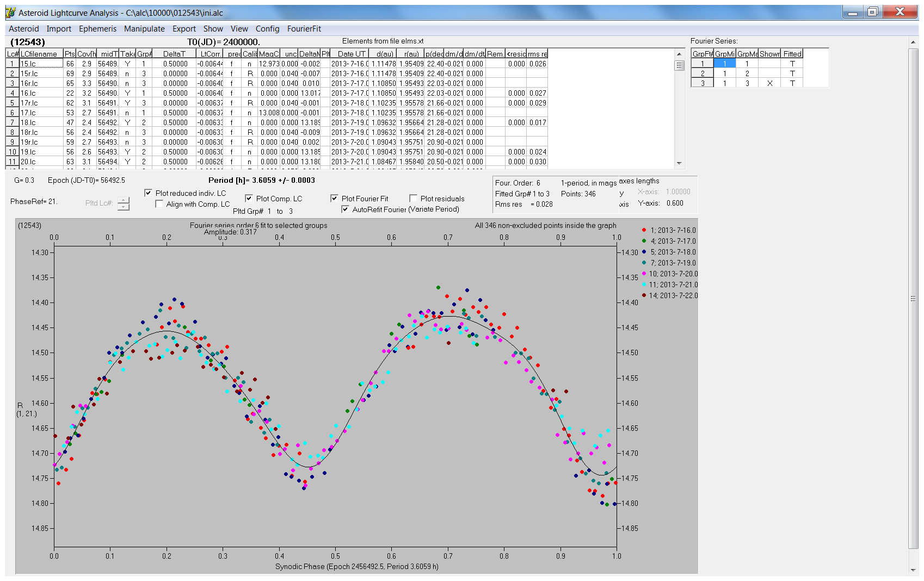Select the 17r.lc row

(x=276, y=103)
